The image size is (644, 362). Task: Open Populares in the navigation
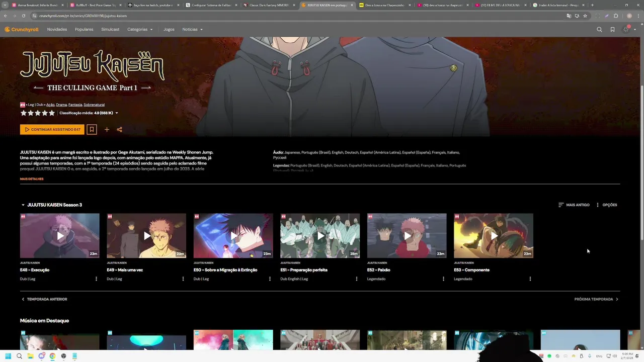click(x=84, y=30)
